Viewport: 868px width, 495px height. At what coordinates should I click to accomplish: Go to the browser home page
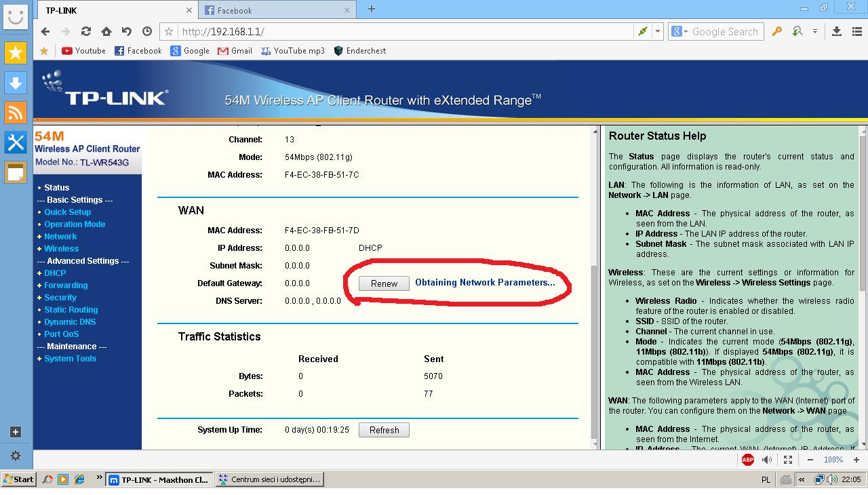click(x=106, y=31)
